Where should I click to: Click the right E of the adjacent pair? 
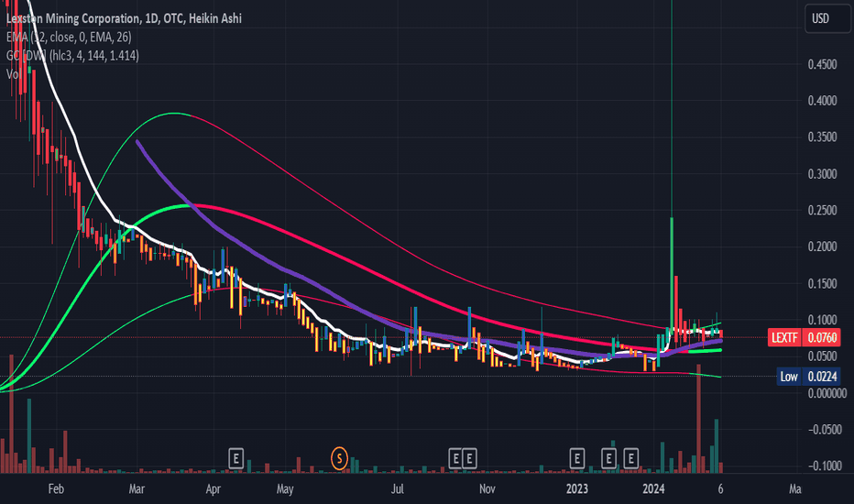click(469, 459)
